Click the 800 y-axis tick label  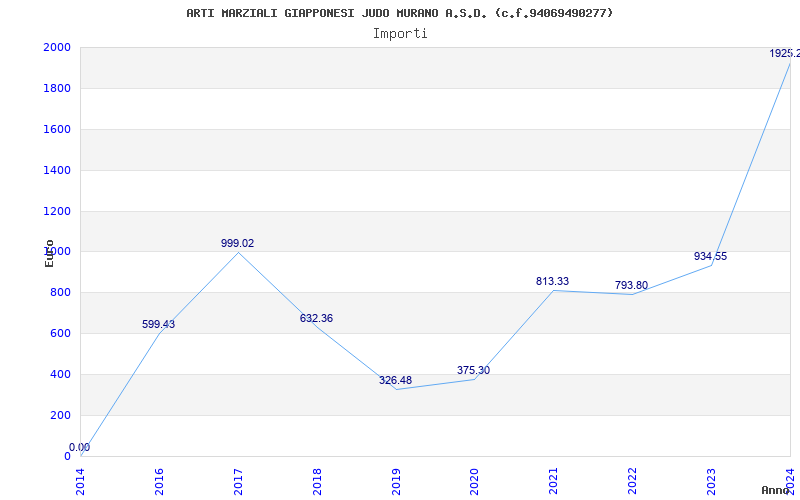click(x=60, y=293)
